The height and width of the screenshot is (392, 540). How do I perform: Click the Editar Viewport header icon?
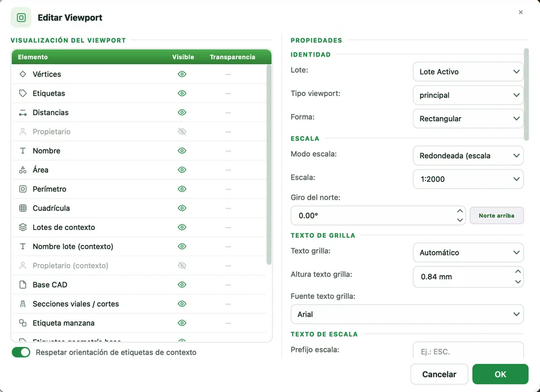coord(21,17)
